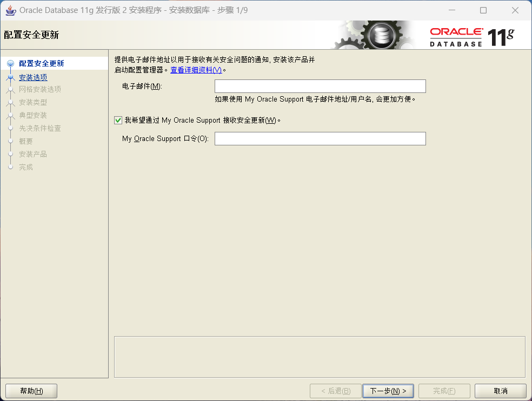Click the My Oracle Support 口令 password field
This screenshot has height=401, width=532.
point(320,138)
